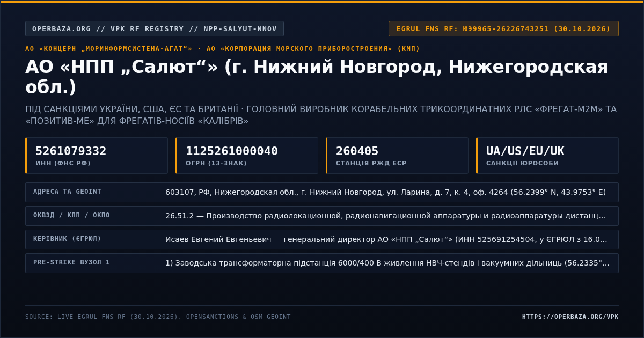
Task: Select the 26.51.2 activity code description
Action: click(385, 216)
